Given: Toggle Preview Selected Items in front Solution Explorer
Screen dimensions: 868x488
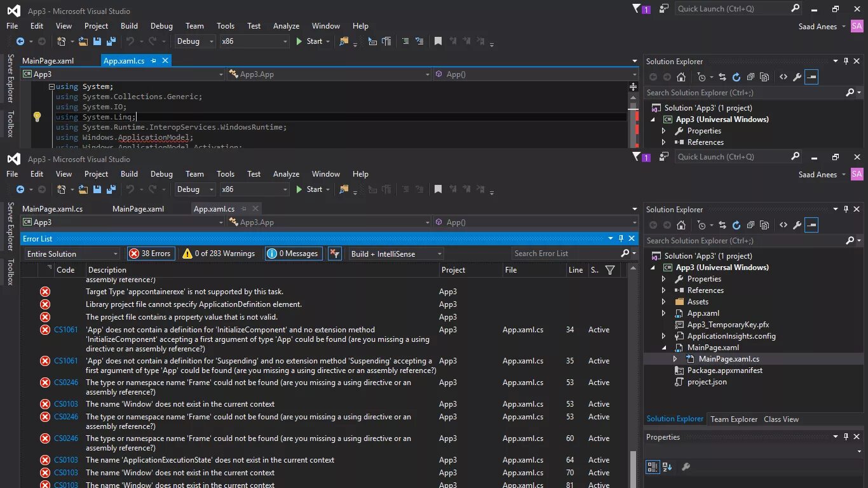Looking at the screenshot, I should [811, 225].
